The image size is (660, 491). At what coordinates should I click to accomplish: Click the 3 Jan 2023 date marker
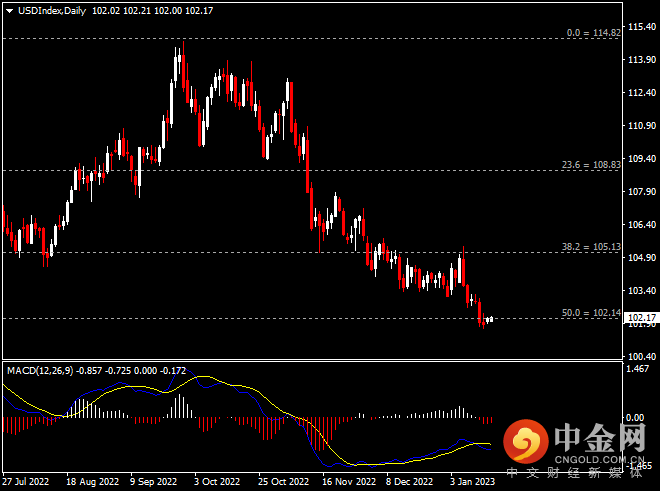pos(471,481)
